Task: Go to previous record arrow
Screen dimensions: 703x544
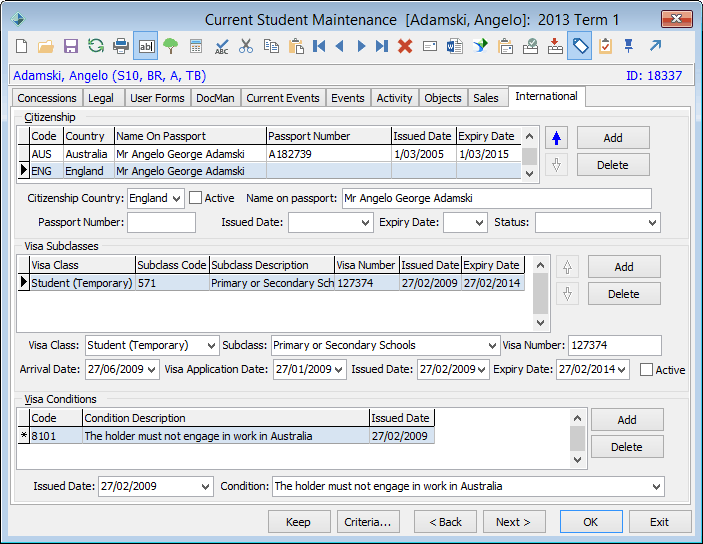Action: [x=340, y=46]
